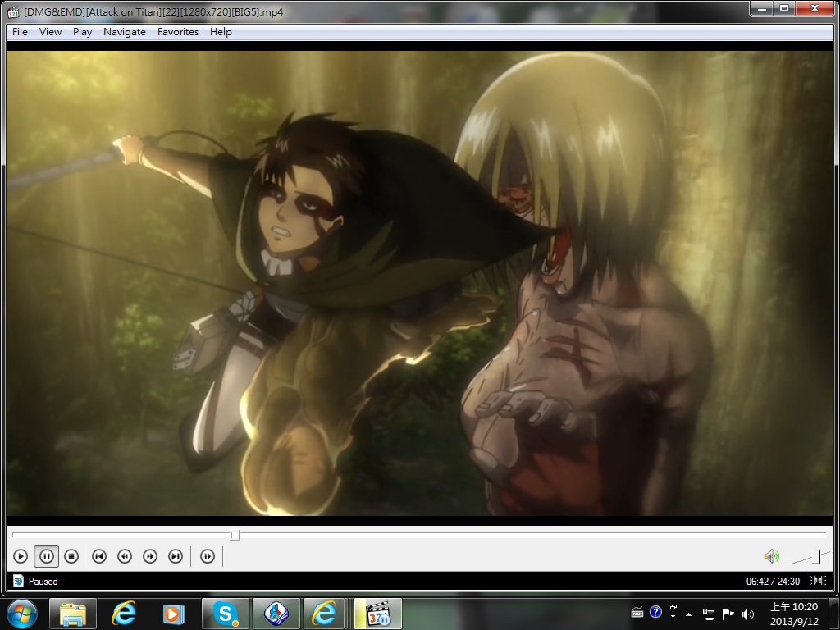Open the Favorites menu
Screen dimensions: 840x630
tap(178, 32)
